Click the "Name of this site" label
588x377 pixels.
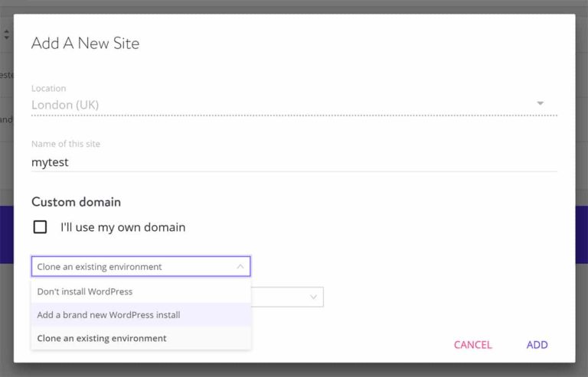[65, 144]
